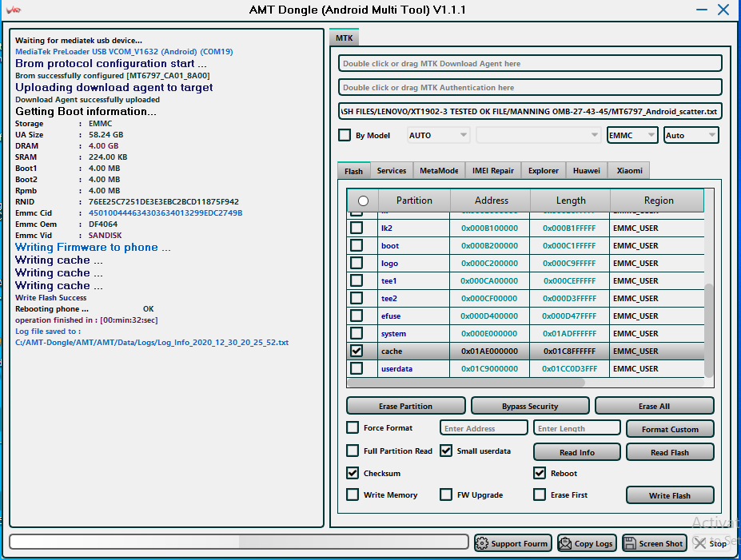Expand the EMMC storage type dropdown
Screen dimensions: 741x560
point(632,135)
